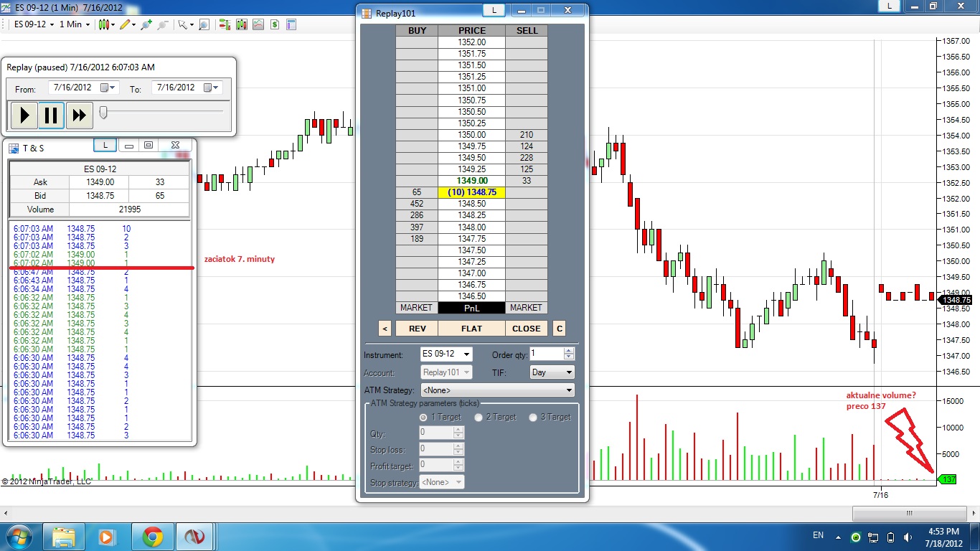The height and width of the screenshot is (551, 980).
Task: Click the zoom out magnifier icon
Action: 163,24
